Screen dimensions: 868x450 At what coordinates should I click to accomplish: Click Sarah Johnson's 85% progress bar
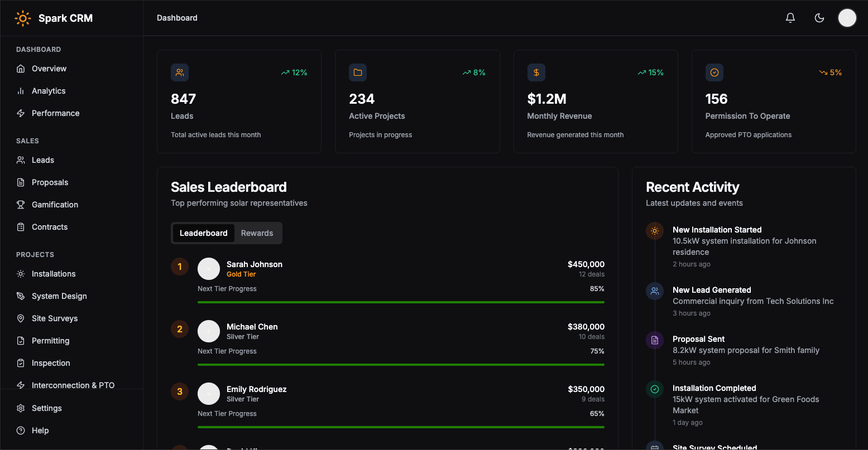401,302
